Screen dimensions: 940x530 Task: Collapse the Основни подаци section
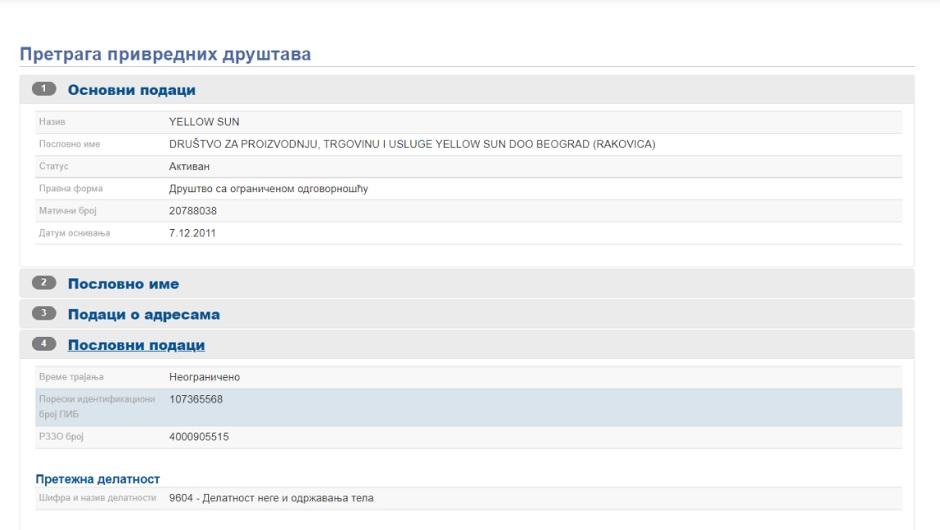[x=131, y=90]
